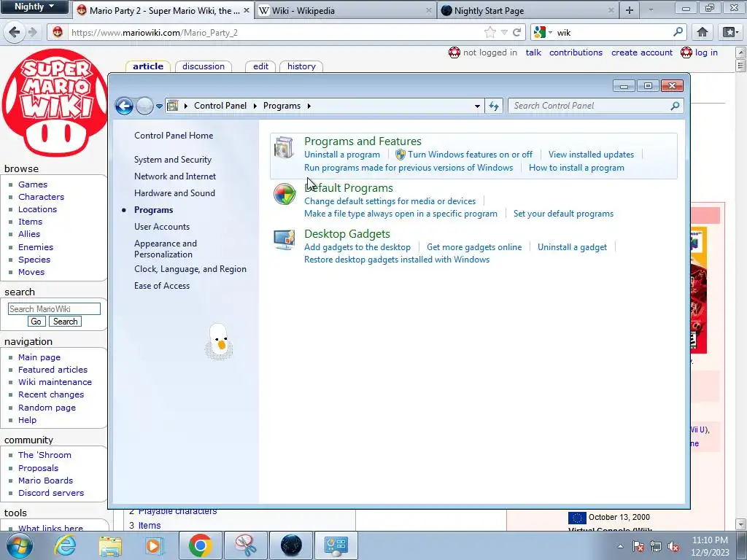
Task: Open the URL bar history dropdown
Action: [x=504, y=32]
